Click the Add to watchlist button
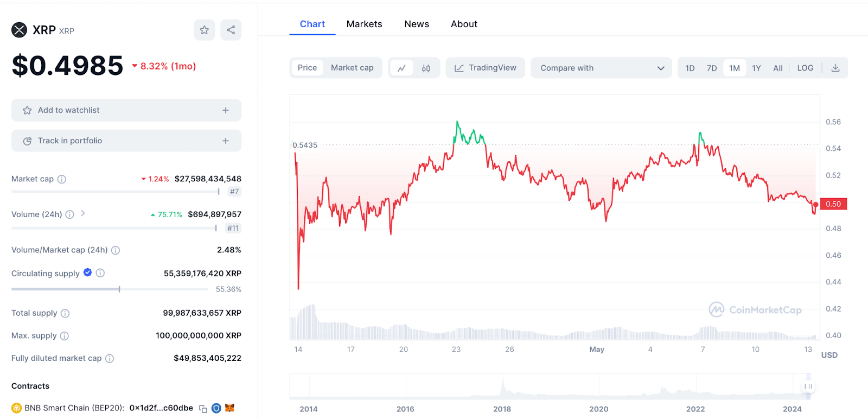 point(126,110)
